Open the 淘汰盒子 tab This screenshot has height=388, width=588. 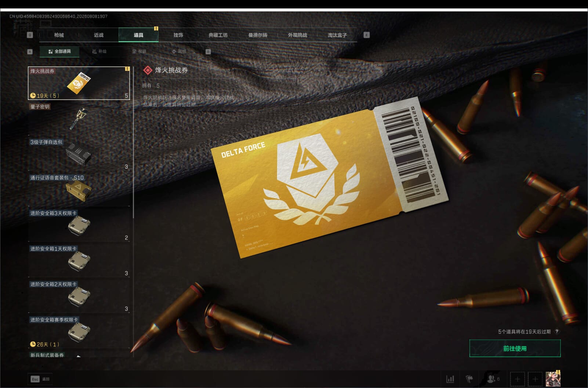point(337,35)
